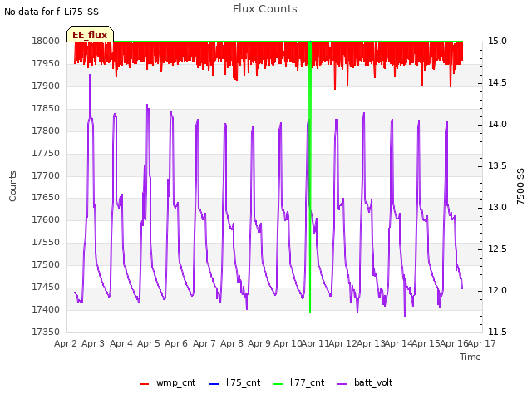532x399 pixels.
Task: Toggle the wmp_cnt legend entry
Action: [x=167, y=382]
